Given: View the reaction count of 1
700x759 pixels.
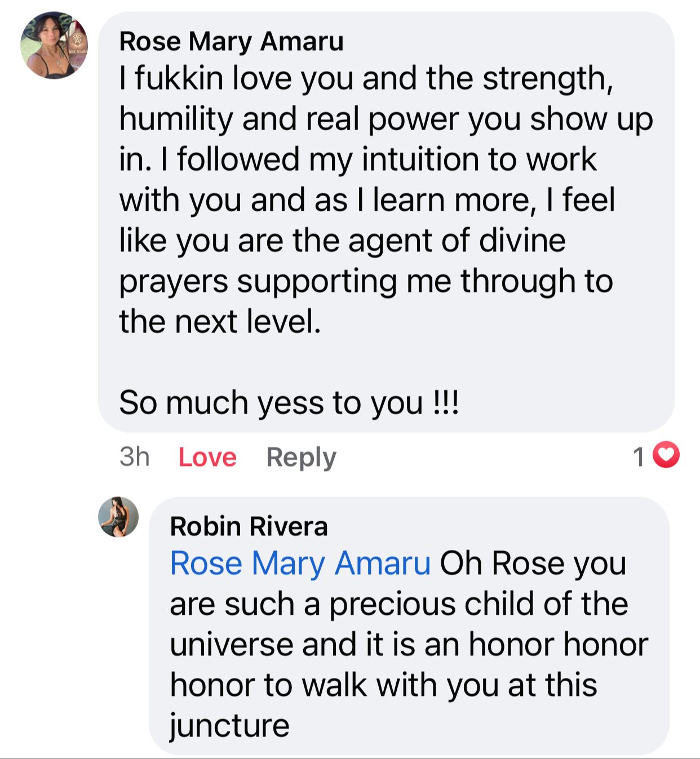Looking at the screenshot, I should coord(639,456).
